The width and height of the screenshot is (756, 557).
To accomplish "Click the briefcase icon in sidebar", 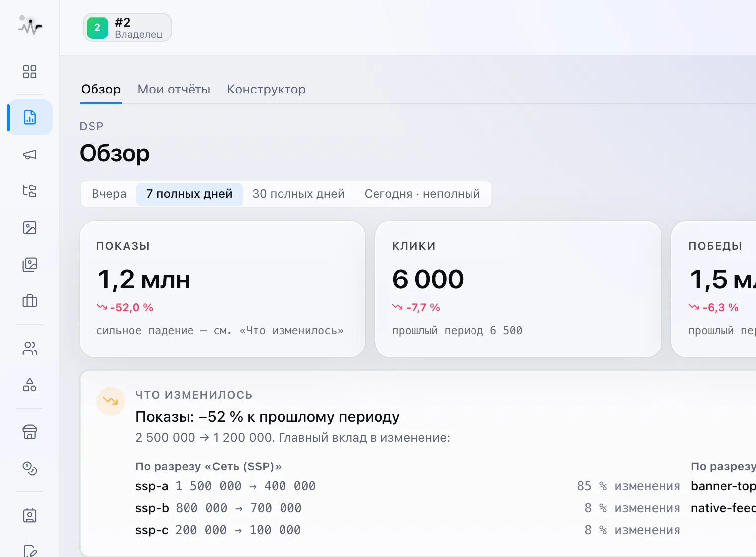I will pos(30,301).
